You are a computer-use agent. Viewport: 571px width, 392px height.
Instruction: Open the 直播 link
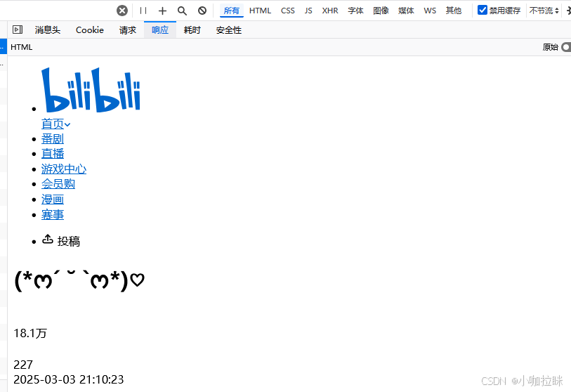[x=53, y=154]
